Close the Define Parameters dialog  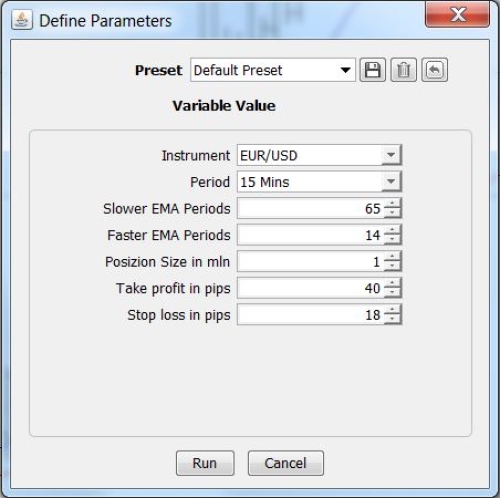(457, 15)
